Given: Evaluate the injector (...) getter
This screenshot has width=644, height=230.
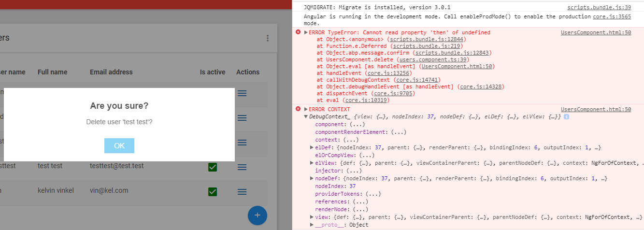Looking at the screenshot, I should coord(354,171).
